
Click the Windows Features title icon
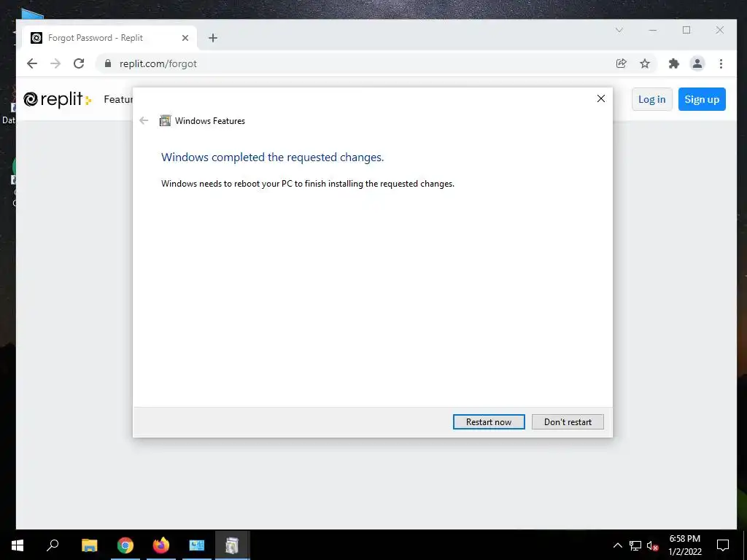[x=165, y=121]
